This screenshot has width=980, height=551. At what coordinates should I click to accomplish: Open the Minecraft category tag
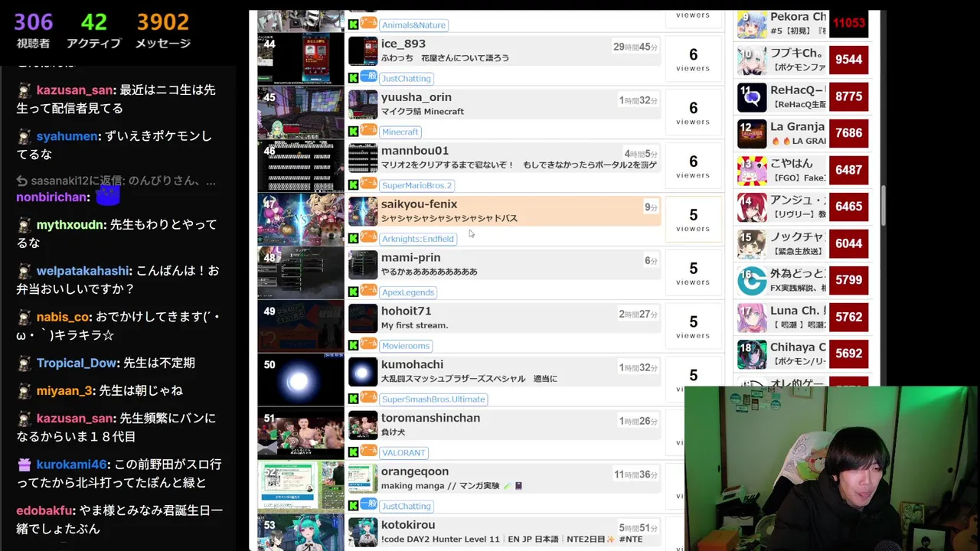pyautogui.click(x=400, y=132)
